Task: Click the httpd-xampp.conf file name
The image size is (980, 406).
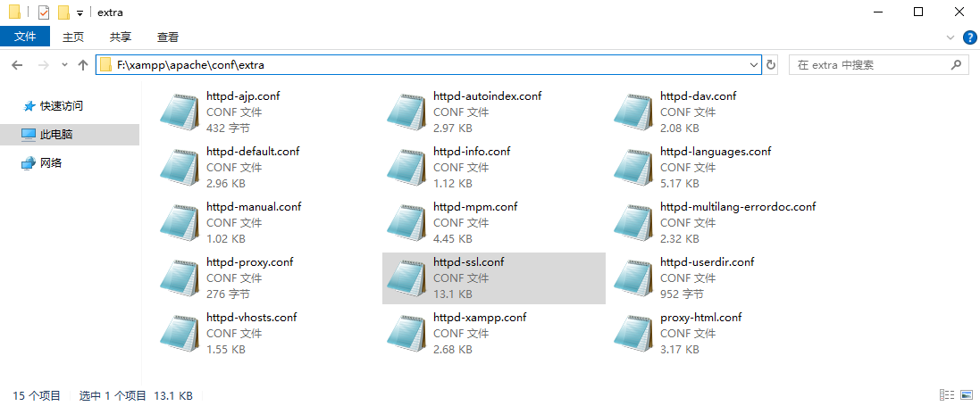Action: [x=481, y=317]
